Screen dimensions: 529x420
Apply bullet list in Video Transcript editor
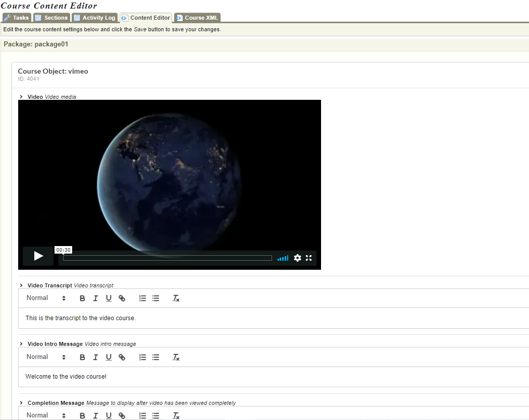click(x=155, y=298)
